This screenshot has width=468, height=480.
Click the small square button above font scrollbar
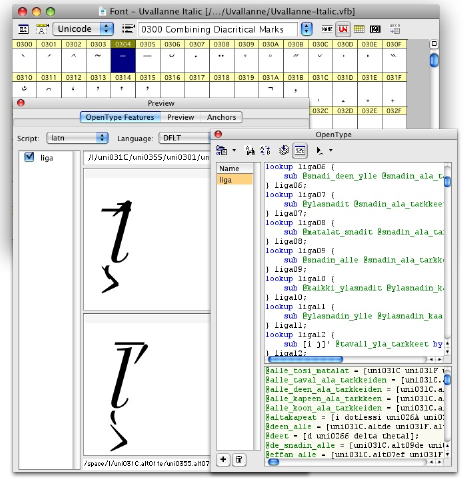[434, 44]
